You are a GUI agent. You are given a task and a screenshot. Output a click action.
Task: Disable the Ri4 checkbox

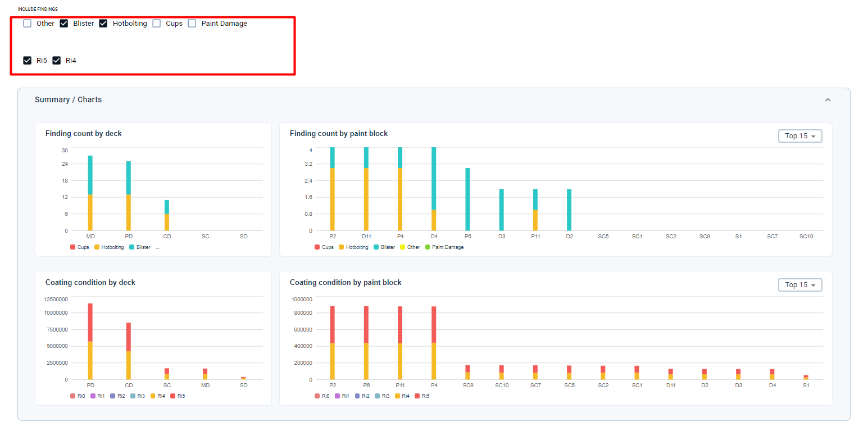[x=57, y=61]
